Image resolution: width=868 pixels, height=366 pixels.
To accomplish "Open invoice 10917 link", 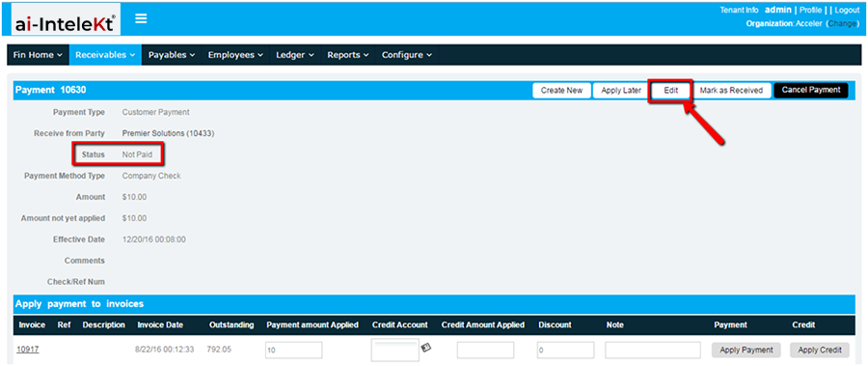I will (28, 350).
